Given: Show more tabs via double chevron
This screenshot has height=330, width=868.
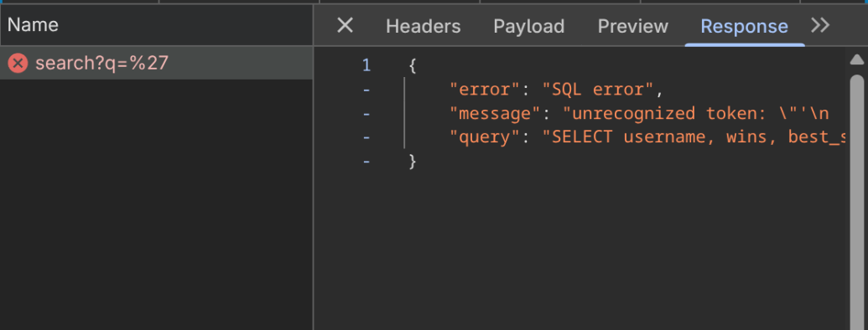Looking at the screenshot, I should click(820, 25).
